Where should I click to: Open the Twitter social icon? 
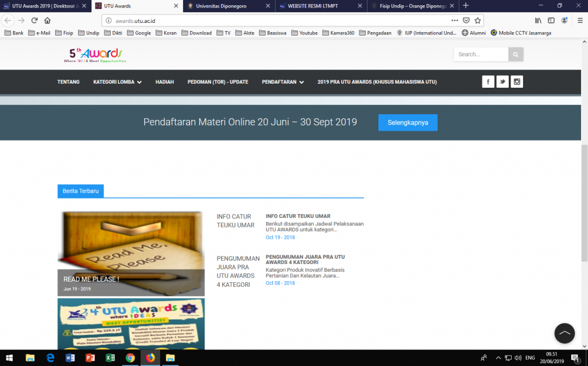[x=502, y=81]
